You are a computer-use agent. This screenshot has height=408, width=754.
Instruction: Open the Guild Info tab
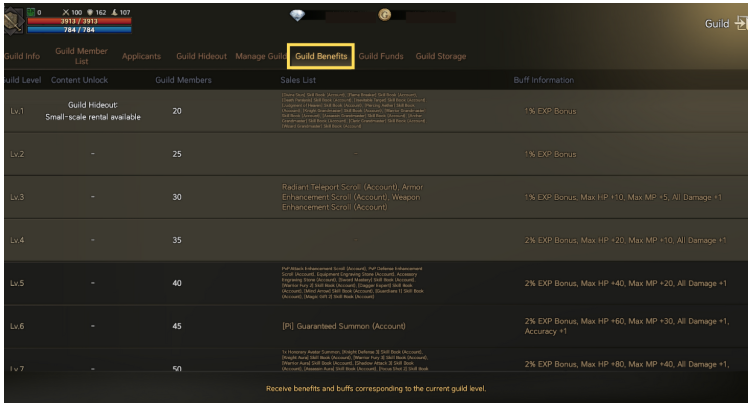[x=22, y=56]
